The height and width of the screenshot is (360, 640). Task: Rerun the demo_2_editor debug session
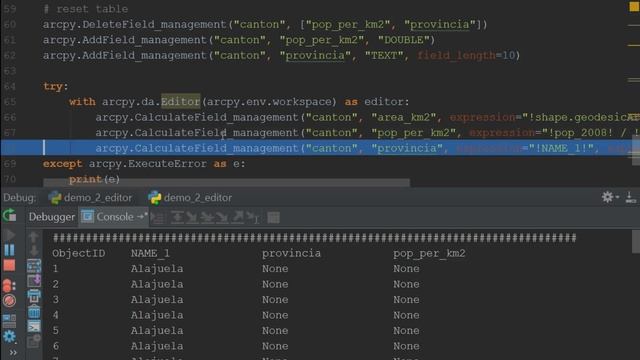point(9,216)
